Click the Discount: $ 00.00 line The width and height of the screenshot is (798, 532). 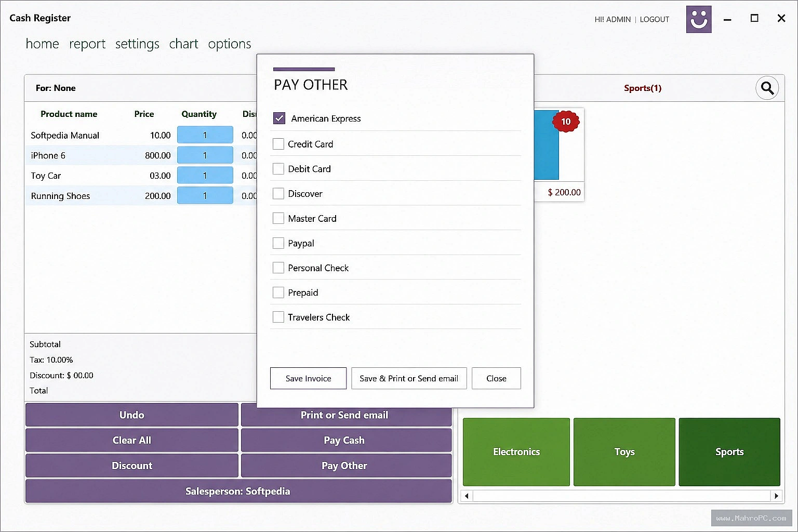coord(61,375)
